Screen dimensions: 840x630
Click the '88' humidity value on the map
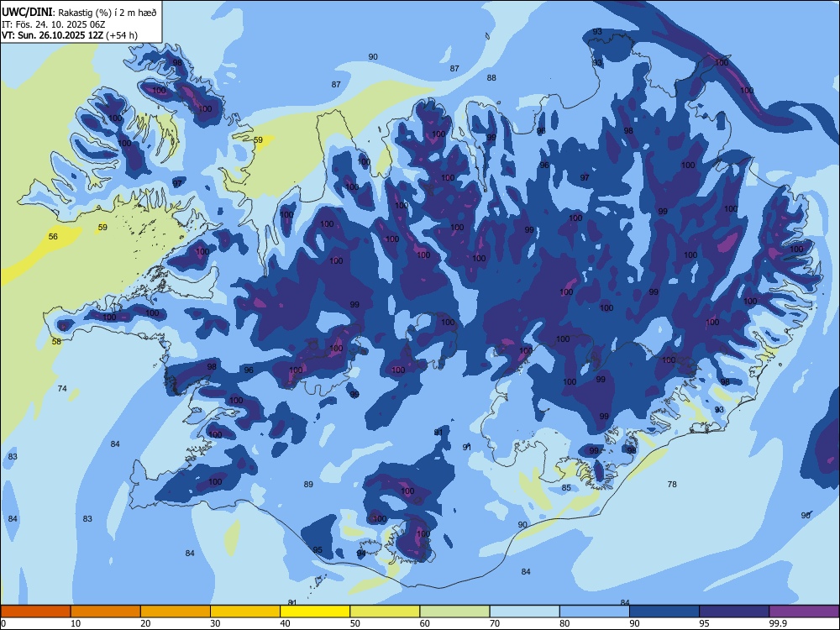click(491, 77)
